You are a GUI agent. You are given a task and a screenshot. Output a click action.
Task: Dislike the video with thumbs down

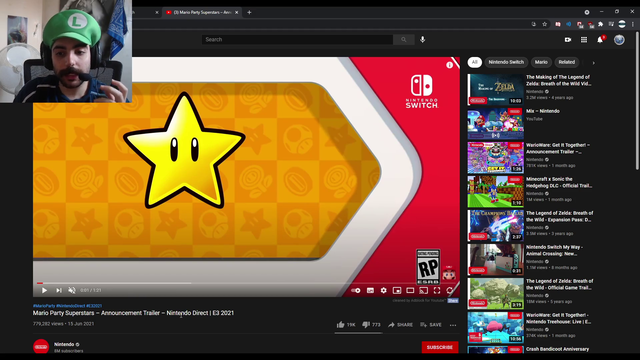point(371,325)
